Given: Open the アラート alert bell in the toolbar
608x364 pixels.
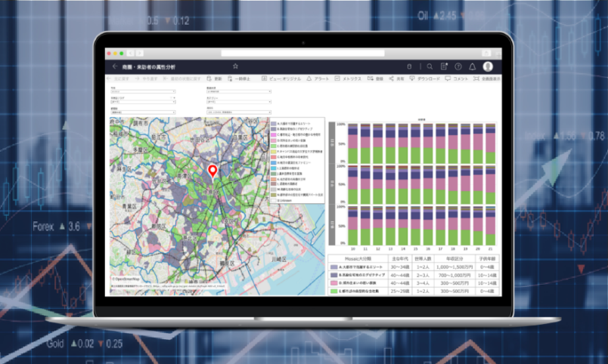Looking at the screenshot, I should coord(309,78).
